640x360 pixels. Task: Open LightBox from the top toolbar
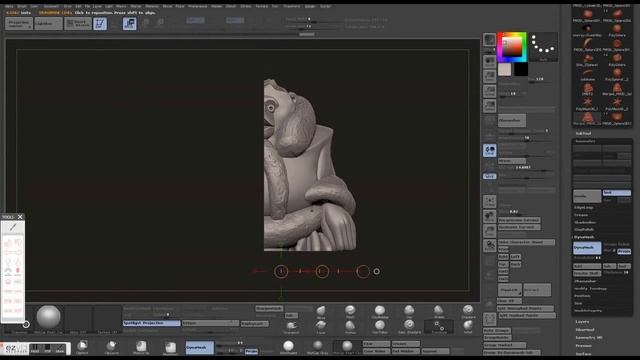point(49,24)
